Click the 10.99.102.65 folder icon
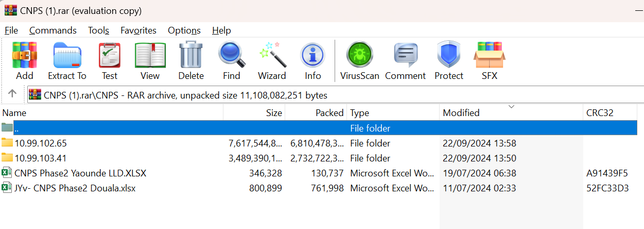This screenshot has height=229, width=644. 7,143
